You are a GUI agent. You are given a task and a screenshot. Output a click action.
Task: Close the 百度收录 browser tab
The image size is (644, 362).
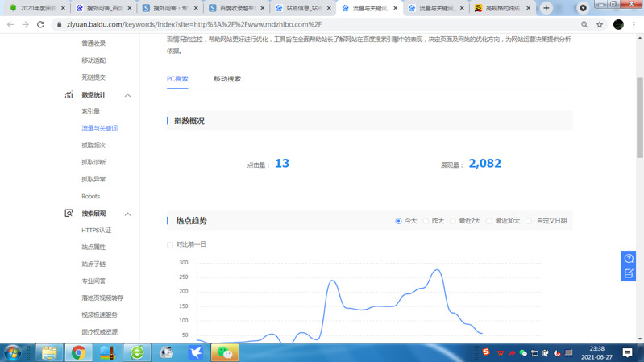coord(263,8)
